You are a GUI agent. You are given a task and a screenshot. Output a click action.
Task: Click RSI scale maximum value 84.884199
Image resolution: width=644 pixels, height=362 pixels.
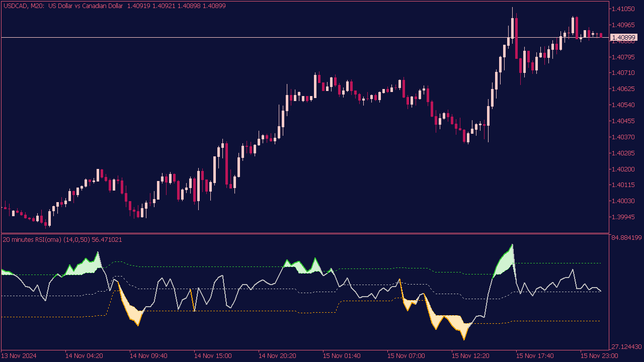pyautogui.click(x=626, y=237)
